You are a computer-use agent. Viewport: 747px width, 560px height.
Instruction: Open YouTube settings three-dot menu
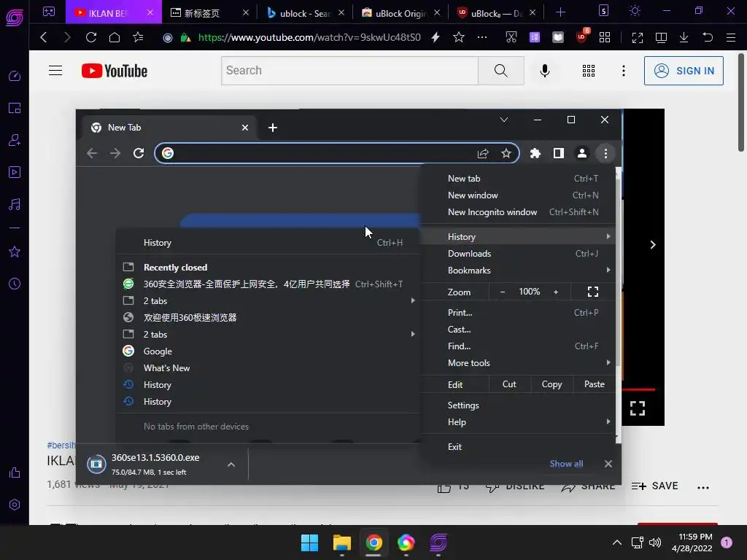click(623, 71)
